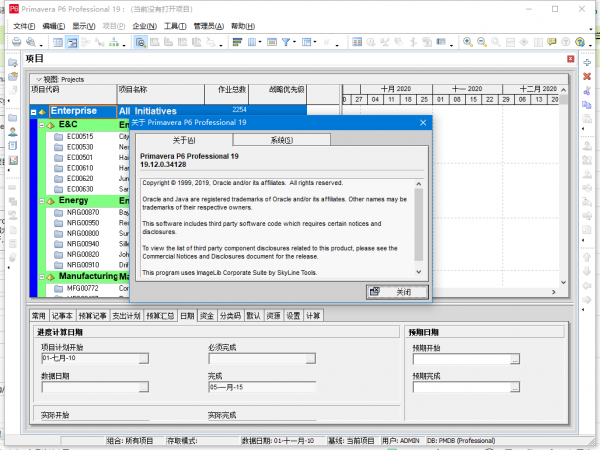This screenshot has width=600, height=450.
Task: Click the colored spreadsheet schedule icon
Action: 357,42
